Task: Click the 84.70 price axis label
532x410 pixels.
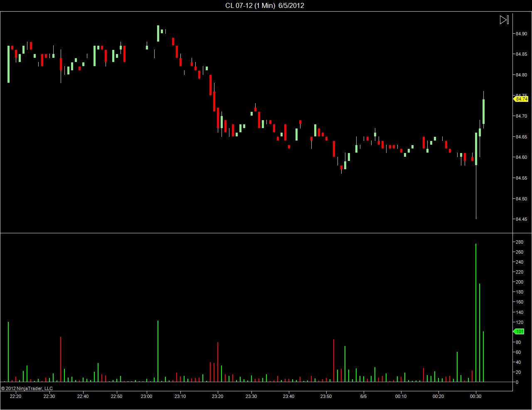Action: pos(521,116)
